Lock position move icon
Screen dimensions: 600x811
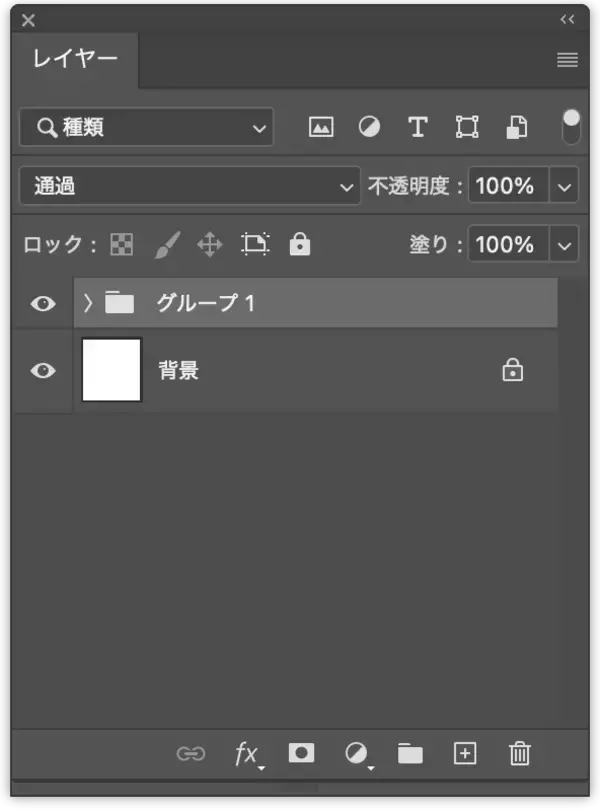pos(209,244)
